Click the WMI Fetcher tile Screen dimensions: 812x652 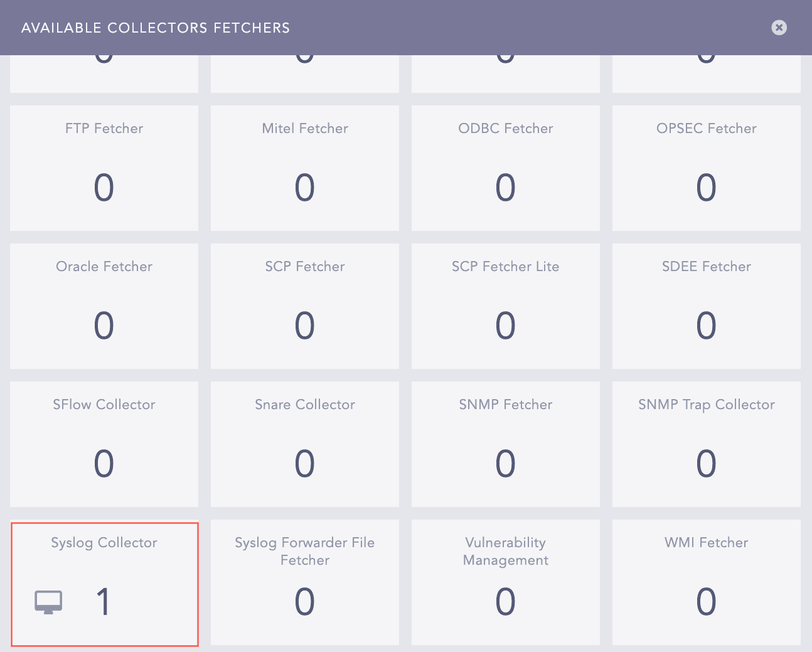707,582
